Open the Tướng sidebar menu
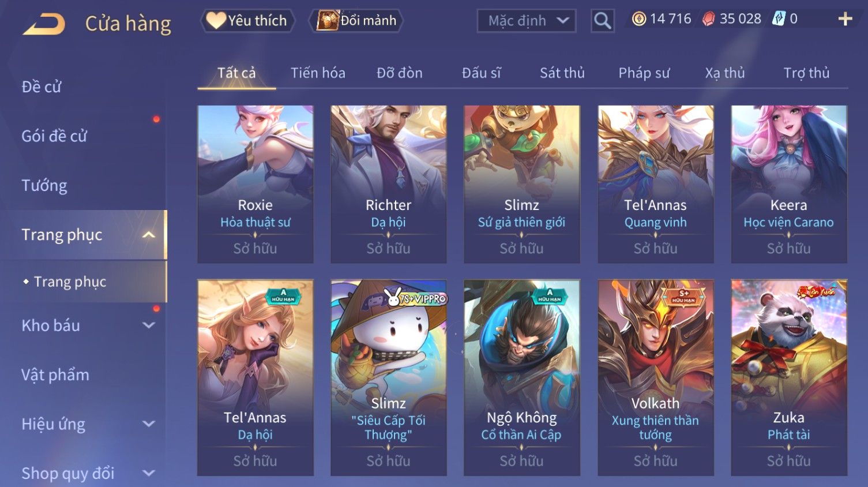This screenshot has height=487, width=868. tap(44, 185)
